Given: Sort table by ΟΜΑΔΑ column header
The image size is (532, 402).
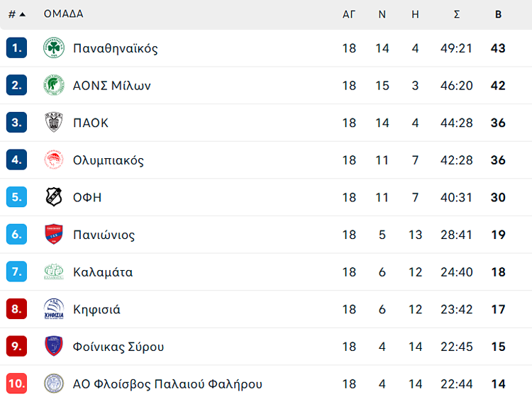Looking at the screenshot, I should [63, 14].
